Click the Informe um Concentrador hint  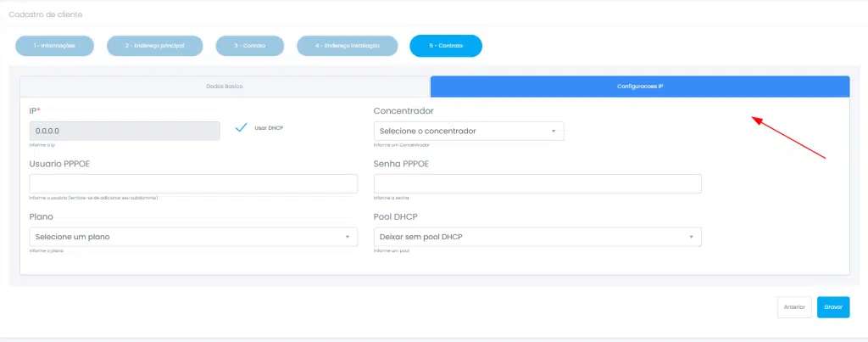401,145
